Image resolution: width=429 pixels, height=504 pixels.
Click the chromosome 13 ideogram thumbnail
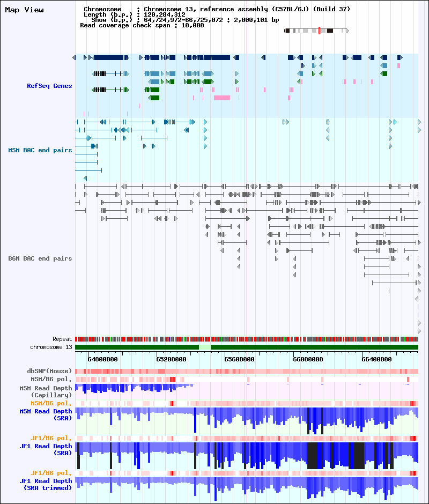click(316, 31)
